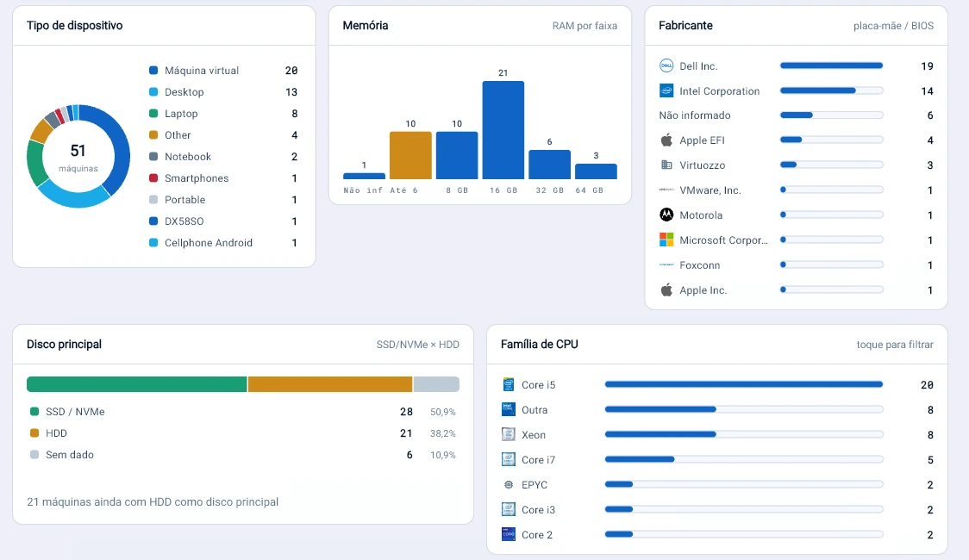Click the SSD / NVMe legend swatch

(x=34, y=411)
